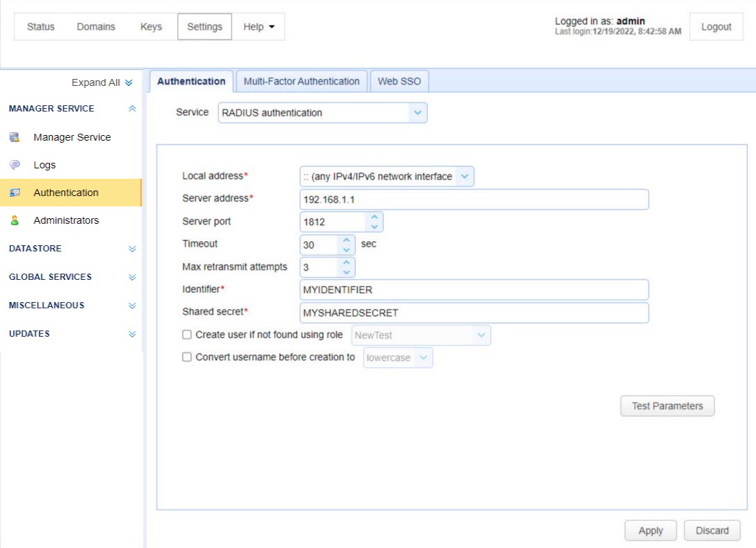This screenshot has height=548, width=756.
Task: Click the Logs speech bubble icon
Action: [x=15, y=165]
